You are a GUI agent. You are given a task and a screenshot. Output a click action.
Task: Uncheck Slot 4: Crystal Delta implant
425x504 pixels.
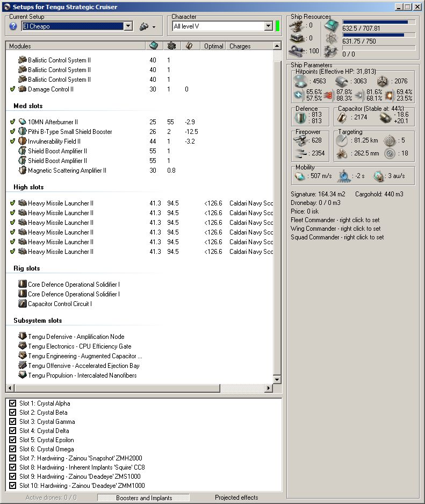pyautogui.click(x=12, y=431)
